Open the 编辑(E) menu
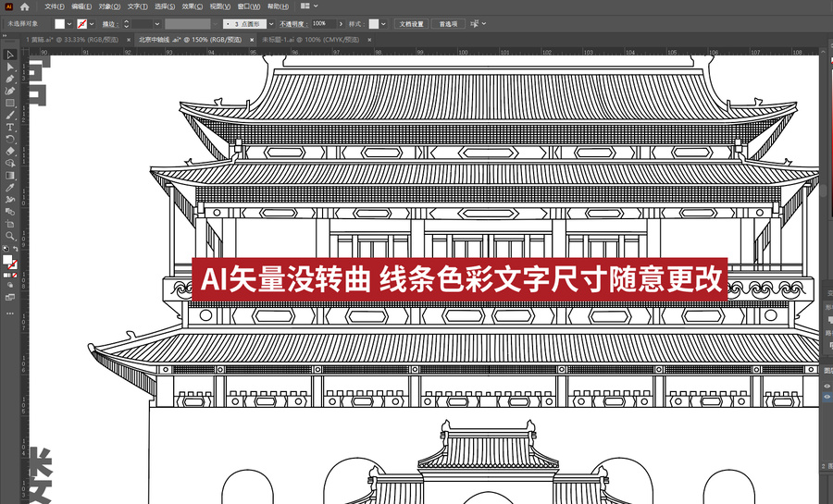 (81, 6)
